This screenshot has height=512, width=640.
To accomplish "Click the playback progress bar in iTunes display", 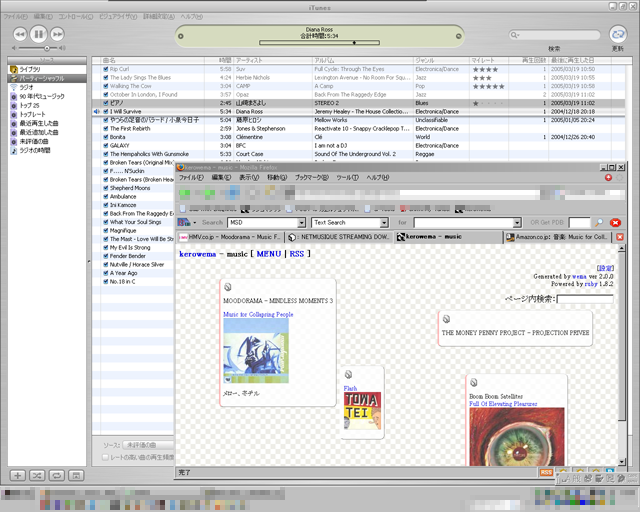I will [319, 42].
